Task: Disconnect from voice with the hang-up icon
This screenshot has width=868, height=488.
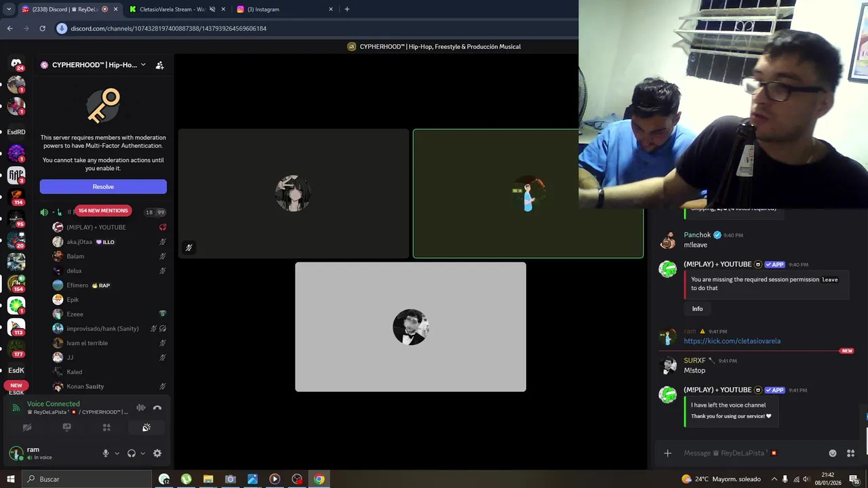Action: point(157,407)
